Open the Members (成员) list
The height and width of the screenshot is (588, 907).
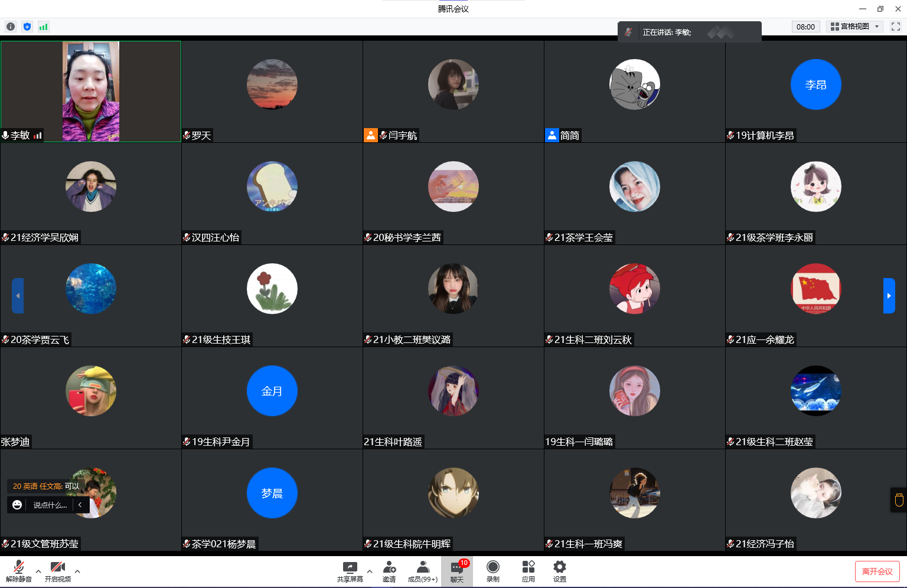(423, 571)
